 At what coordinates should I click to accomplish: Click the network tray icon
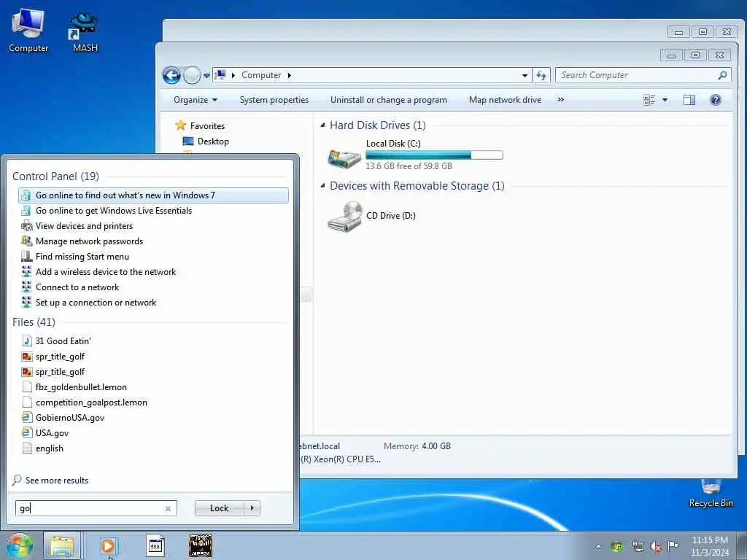tap(638, 546)
